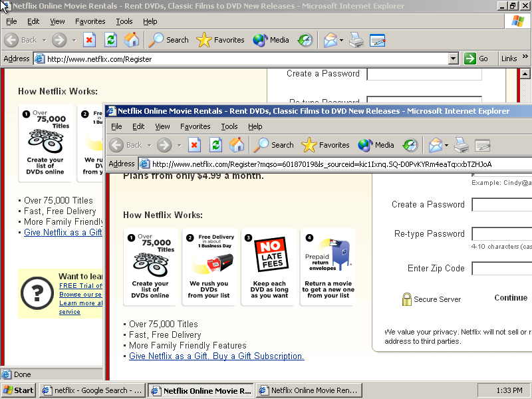Click Enter Zip Code field
This screenshot has width=532, height=399.
click(x=502, y=269)
